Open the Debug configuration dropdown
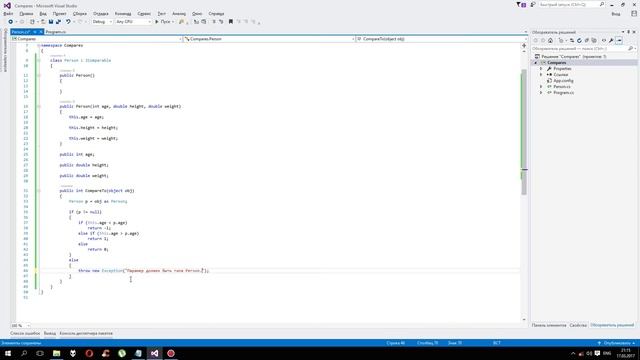The width and height of the screenshot is (640, 360). (102, 22)
